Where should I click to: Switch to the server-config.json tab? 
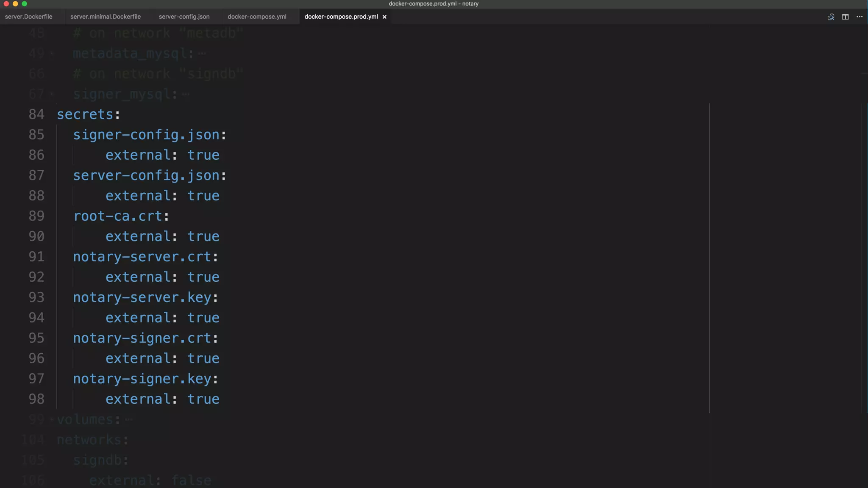click(184, 17)
